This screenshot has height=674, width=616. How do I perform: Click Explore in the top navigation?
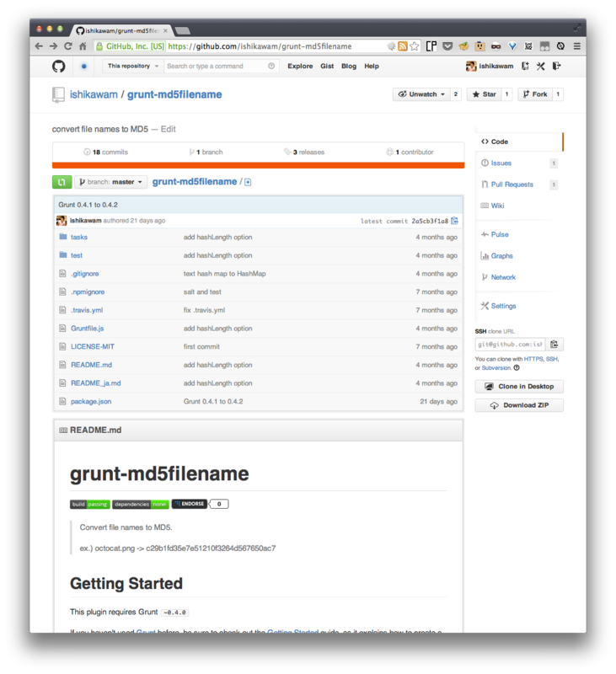point(300,67)
